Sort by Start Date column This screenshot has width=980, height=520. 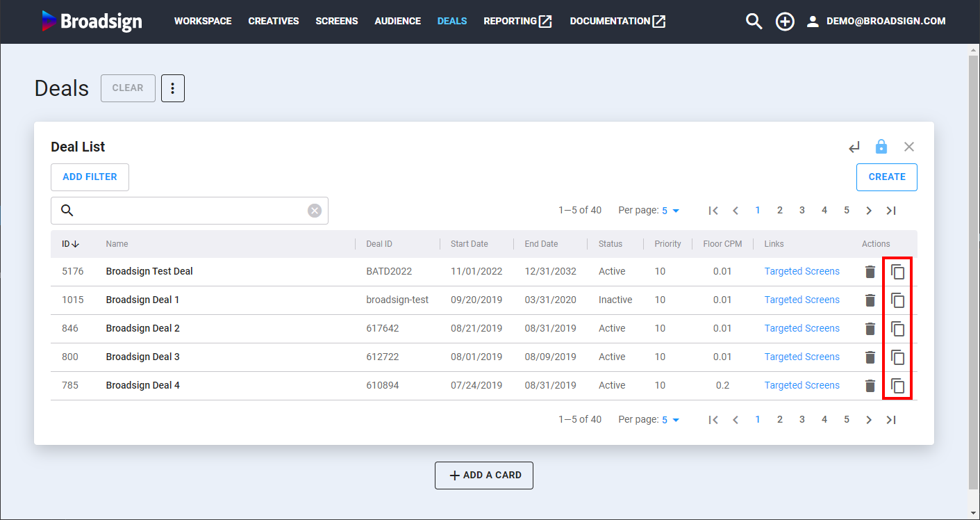[x=470, y=244]
